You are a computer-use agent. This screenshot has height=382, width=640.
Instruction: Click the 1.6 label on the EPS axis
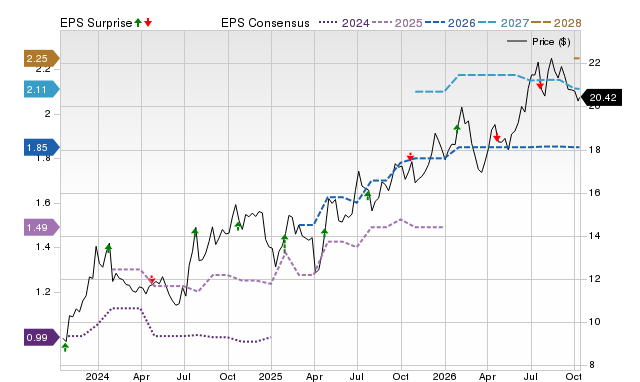point(43,203)
